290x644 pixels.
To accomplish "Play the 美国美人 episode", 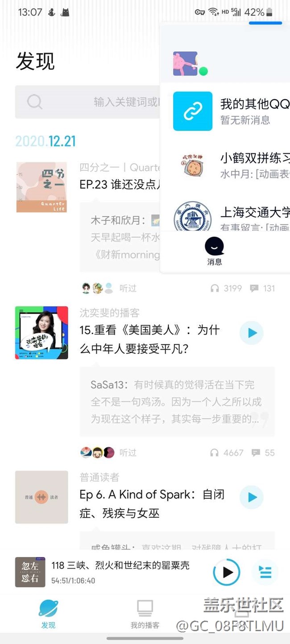I will (x=252, y=333).
